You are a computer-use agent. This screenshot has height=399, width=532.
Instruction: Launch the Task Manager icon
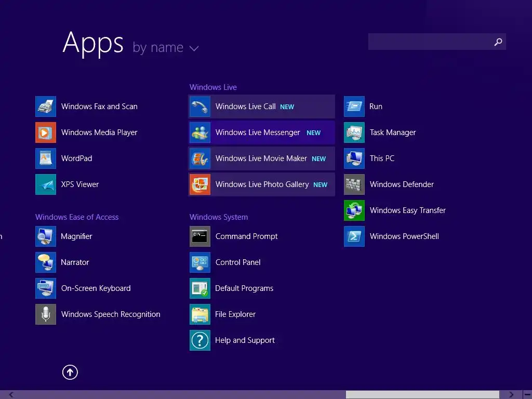click(x=354, y=132)
